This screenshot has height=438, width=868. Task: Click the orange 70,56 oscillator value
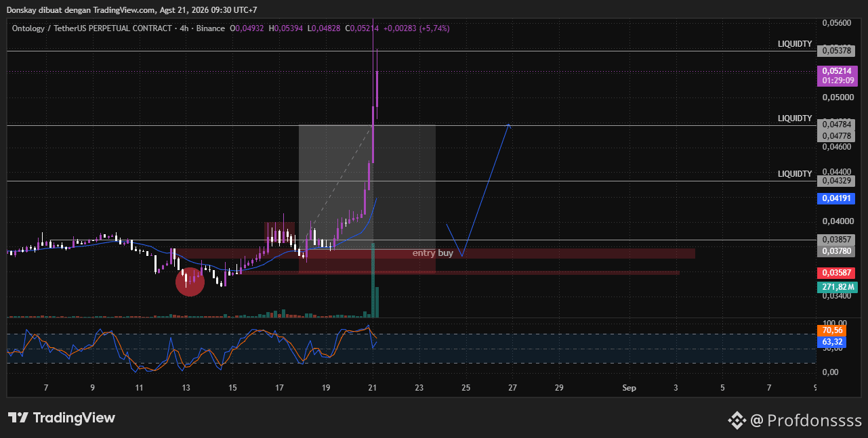point(831,330)
